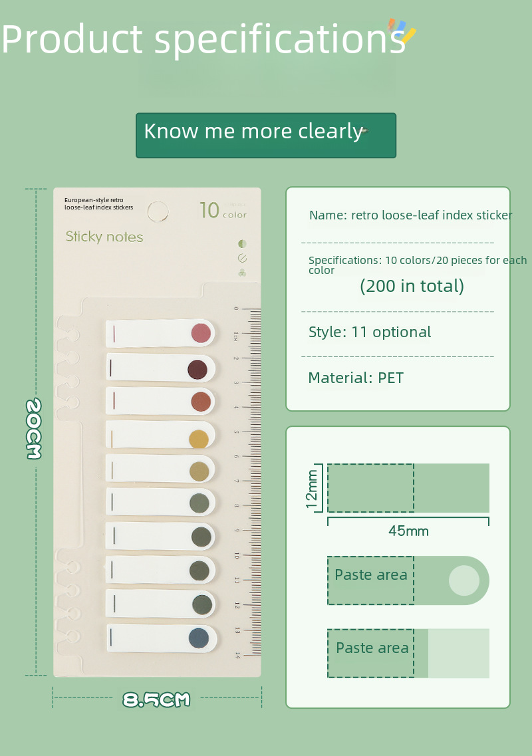Click the three-leaf clover icon on the card
Image resolution: width=532 pixels, height=756 pixels.
pyautogui.click(x=242, y=273)
